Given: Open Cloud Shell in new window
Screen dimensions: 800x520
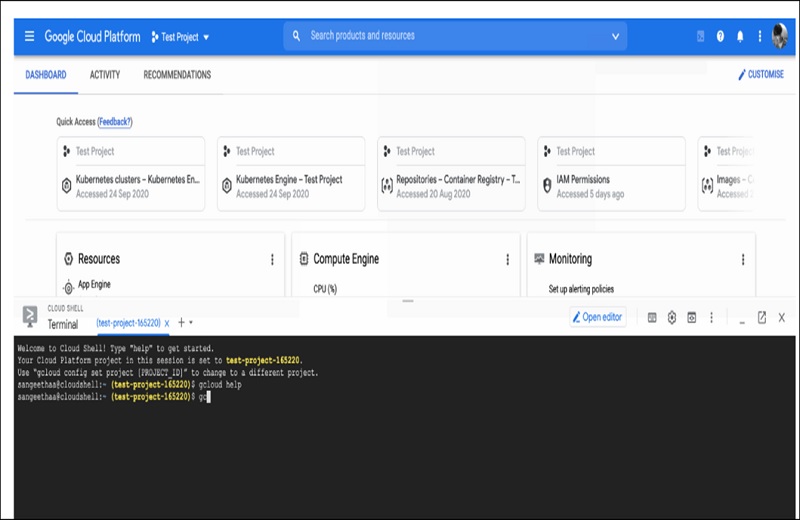Looking at the screenshot, I should pos(761,317).
